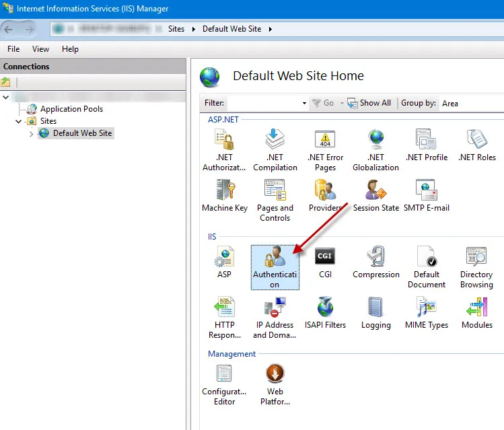Open the Modules feature
This screenshot has height=430, width=504.
[x=477, y=313]
